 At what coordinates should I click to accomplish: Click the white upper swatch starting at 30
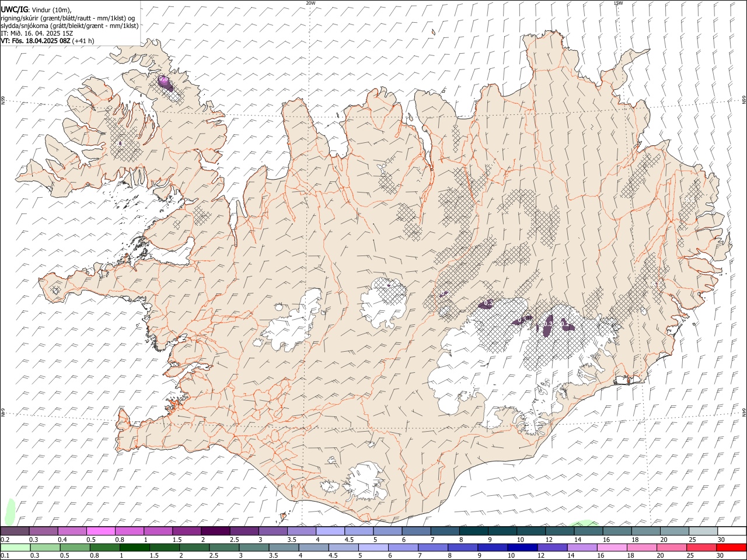tap(731, 531)
